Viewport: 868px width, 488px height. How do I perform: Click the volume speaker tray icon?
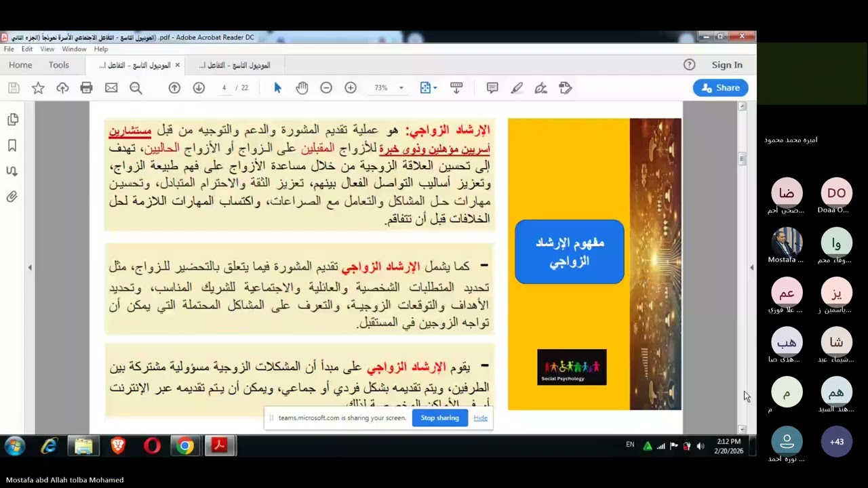click(x=701, y=446)
